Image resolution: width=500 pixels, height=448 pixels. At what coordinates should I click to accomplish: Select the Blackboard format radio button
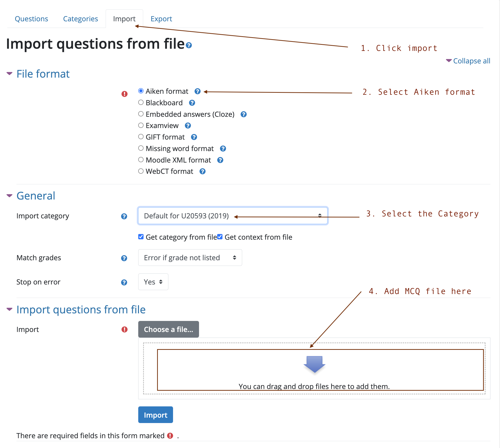click(141, 102)
